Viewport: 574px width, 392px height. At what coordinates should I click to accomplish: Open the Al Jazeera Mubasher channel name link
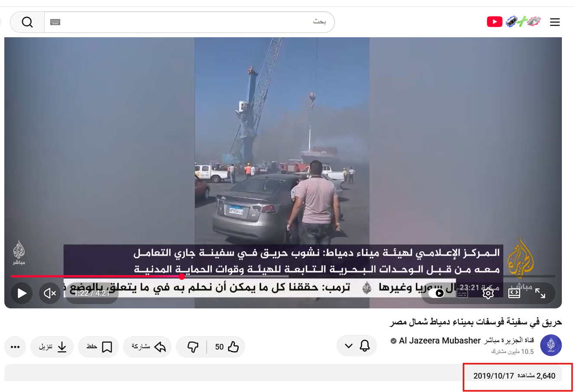coord(467,340)
